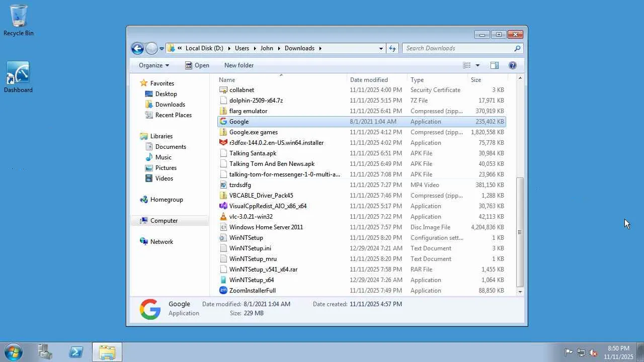Expand the Local Disk (D:) breadcrumb arrow
The height and width of the screenshot is (362, 644).
(229, 48)
